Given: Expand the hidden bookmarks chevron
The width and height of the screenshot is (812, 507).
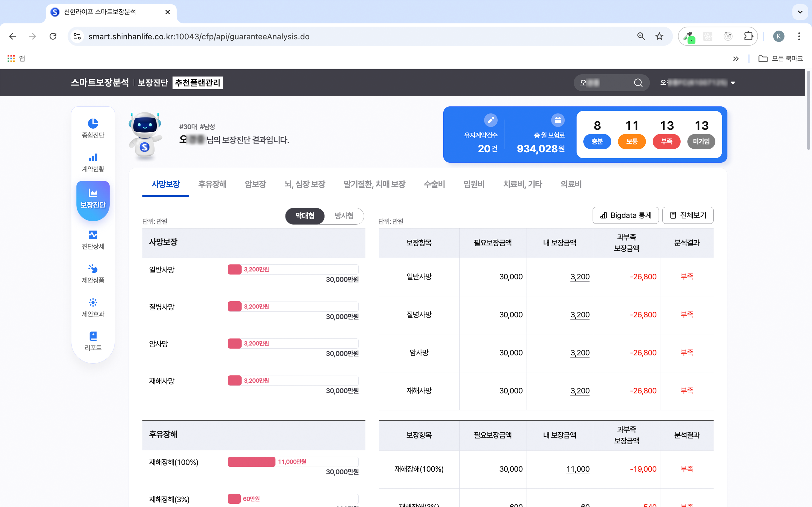Looking at the screenshot, I should click(x=736, y=58).
